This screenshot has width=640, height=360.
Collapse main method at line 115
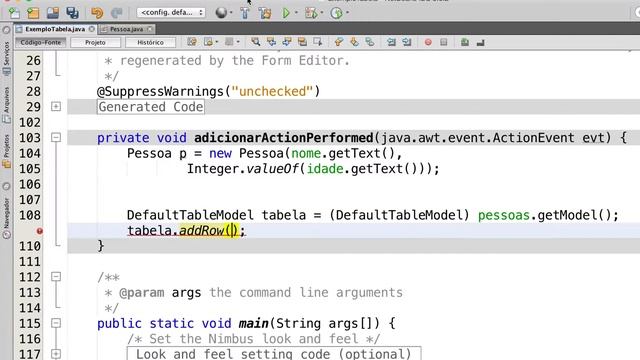[x=56, y=323]
